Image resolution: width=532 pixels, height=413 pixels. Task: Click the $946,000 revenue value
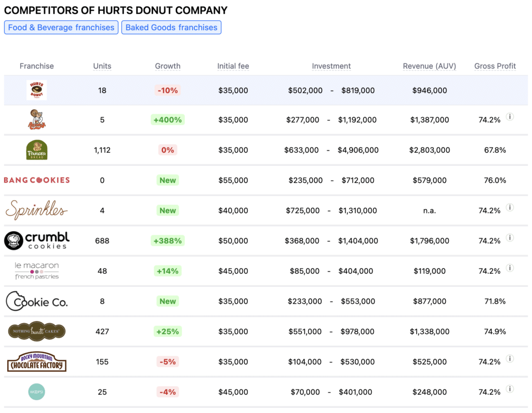coord(430,90)
